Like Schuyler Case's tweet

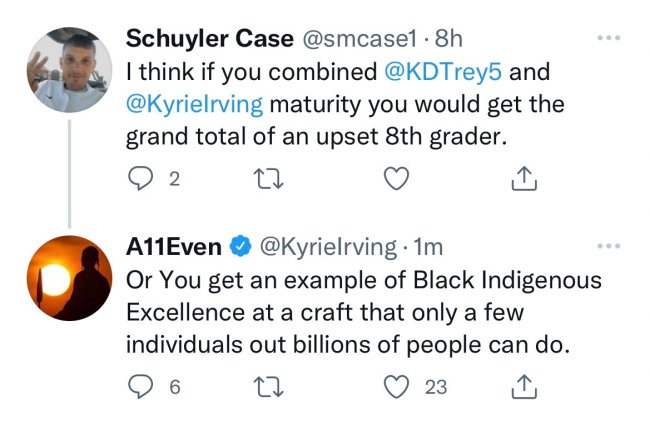point(397,179)
